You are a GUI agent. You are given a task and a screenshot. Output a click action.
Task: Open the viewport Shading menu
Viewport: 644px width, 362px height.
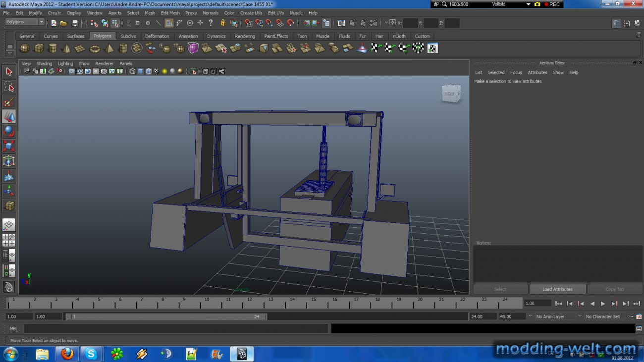[44, 63]
